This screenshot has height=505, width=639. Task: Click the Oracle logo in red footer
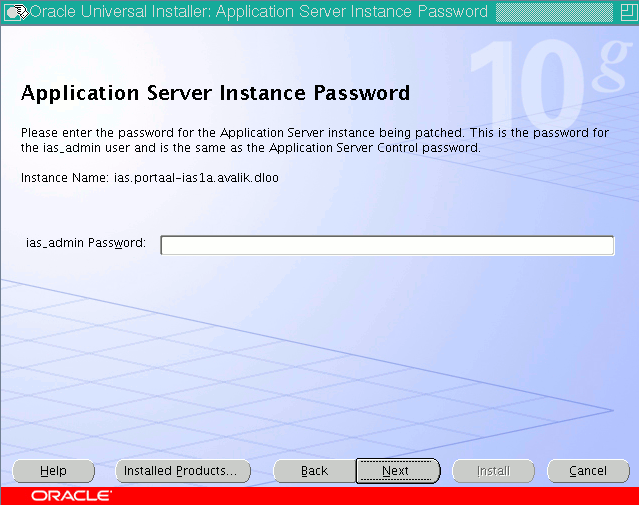71,496
